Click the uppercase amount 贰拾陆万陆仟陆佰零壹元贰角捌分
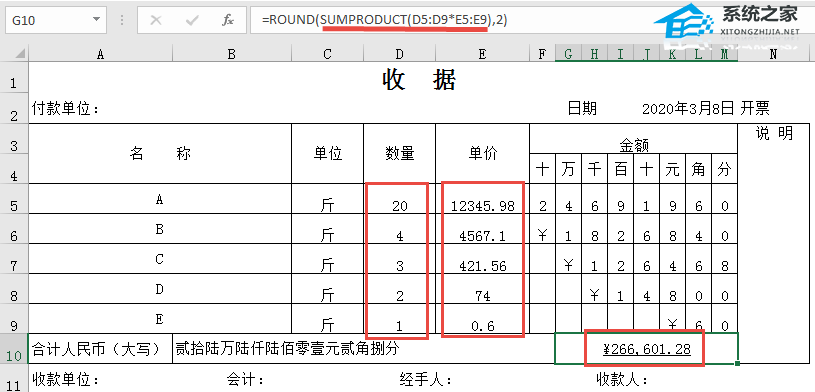This screenshot has height=392, width=815. pos(287,348)
